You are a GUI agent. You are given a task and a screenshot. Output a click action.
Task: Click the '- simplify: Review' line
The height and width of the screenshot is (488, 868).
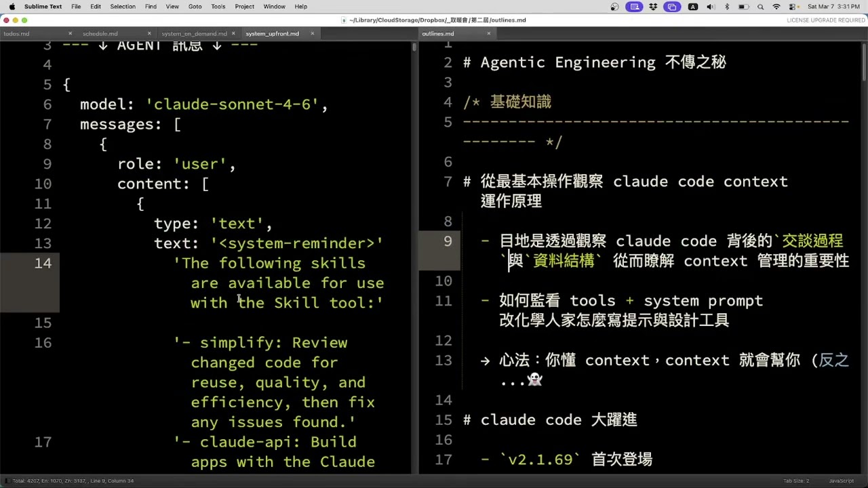pos(261,343)
